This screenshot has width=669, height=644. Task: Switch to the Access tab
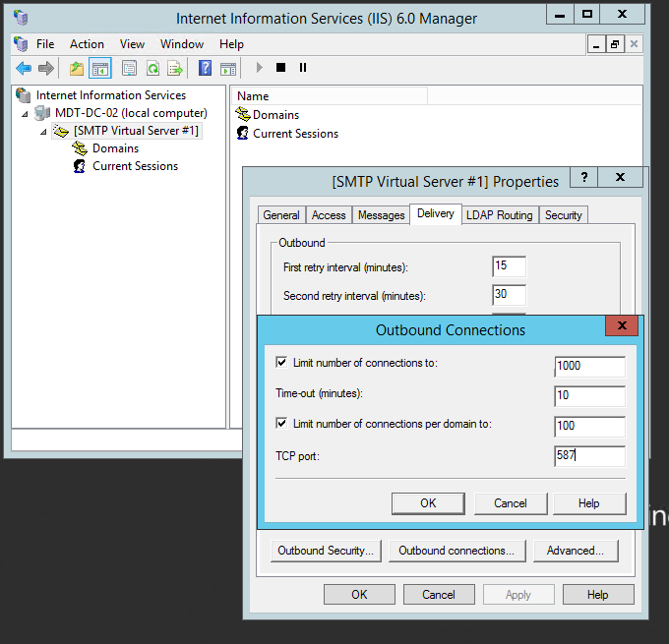329,215
